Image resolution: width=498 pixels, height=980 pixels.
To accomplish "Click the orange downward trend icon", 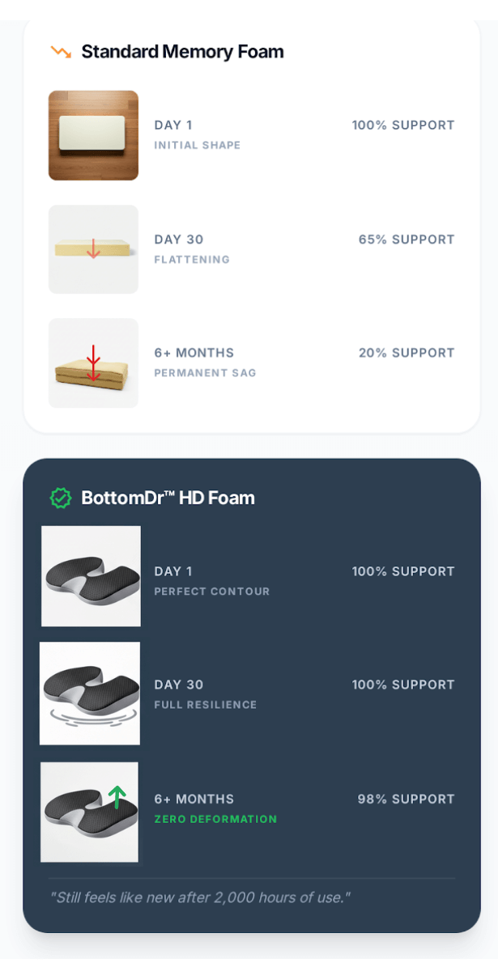I will (61, 53).
